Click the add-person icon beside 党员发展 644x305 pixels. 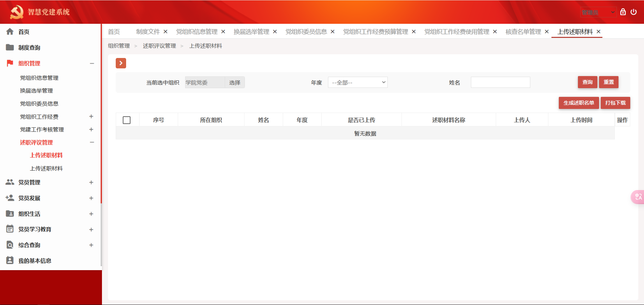click(x=10, y=198)
